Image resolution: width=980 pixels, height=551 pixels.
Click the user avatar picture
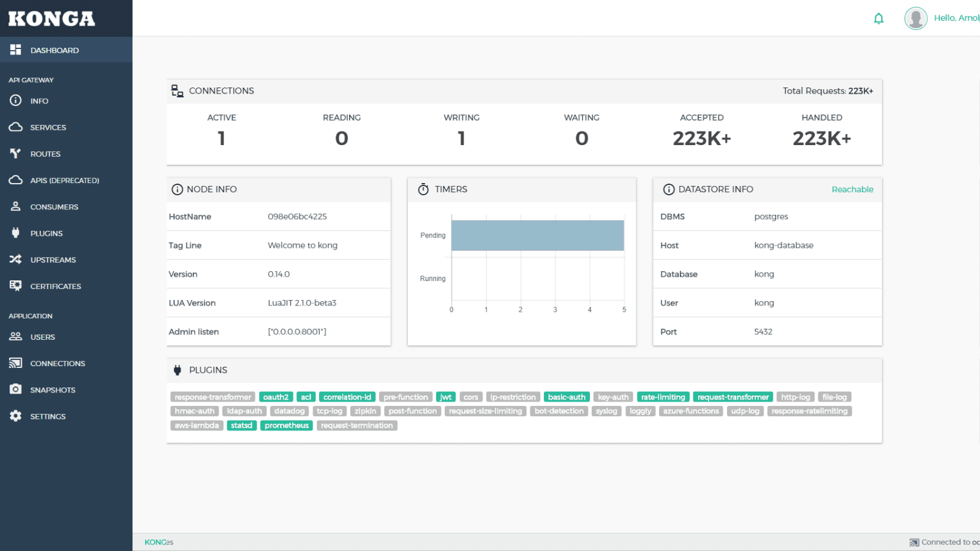916,18
